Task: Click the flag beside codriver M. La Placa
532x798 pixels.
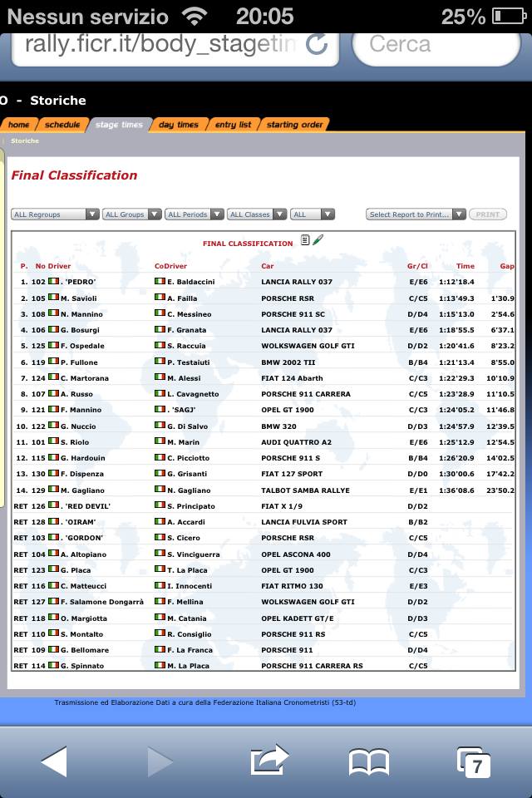Action: [x=160, y=665]
